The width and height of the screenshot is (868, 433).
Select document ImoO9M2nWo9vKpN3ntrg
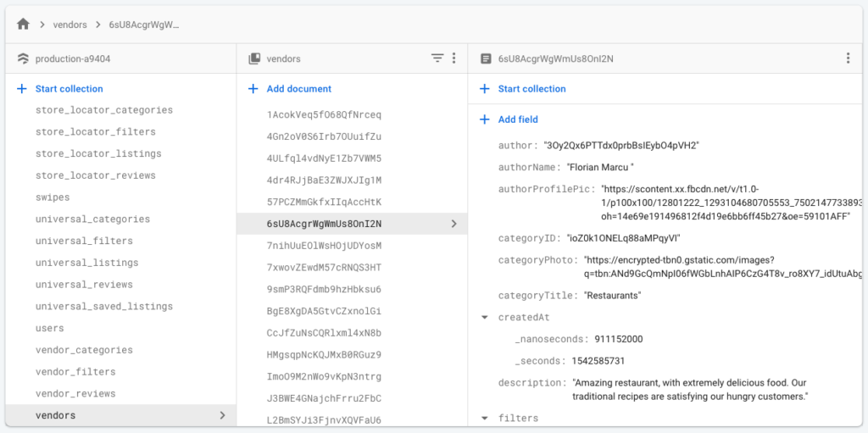point(324,376)
